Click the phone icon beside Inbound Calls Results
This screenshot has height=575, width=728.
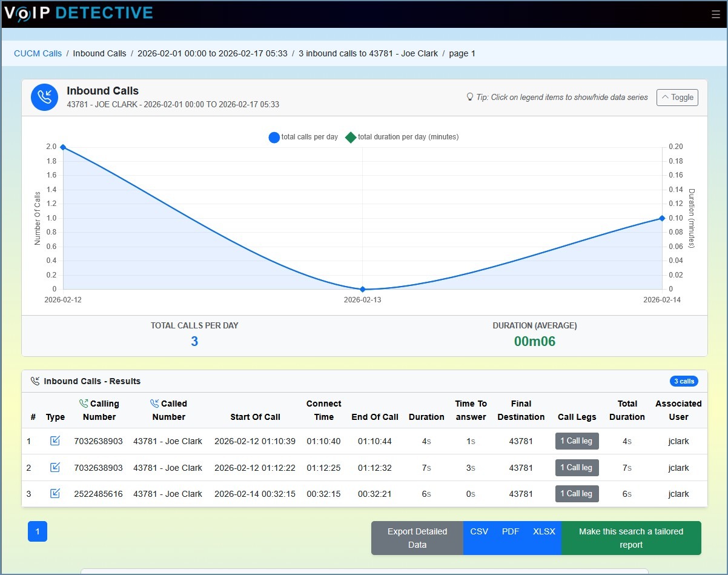coord(35,381)
